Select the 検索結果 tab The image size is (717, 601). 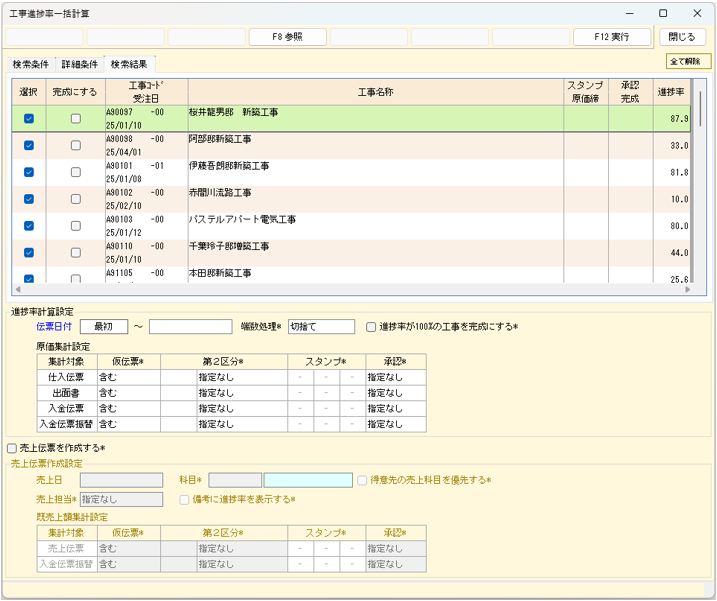pos(129,64)
